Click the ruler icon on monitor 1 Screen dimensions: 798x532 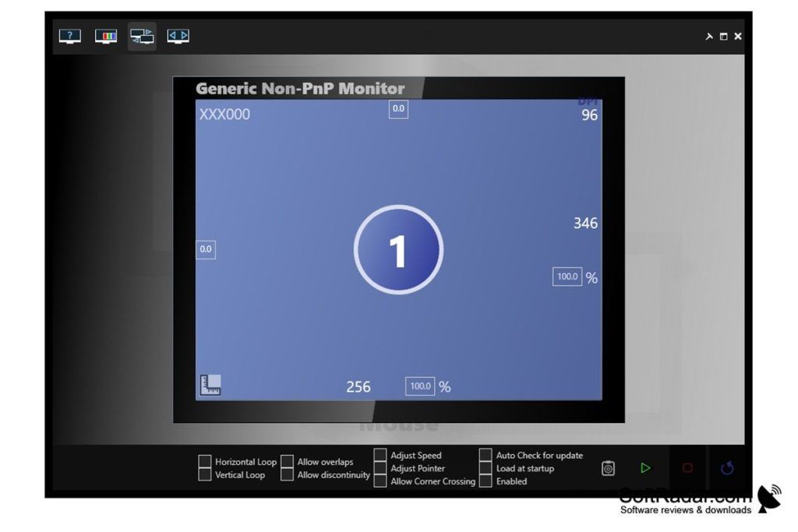[x=210, y=385]
